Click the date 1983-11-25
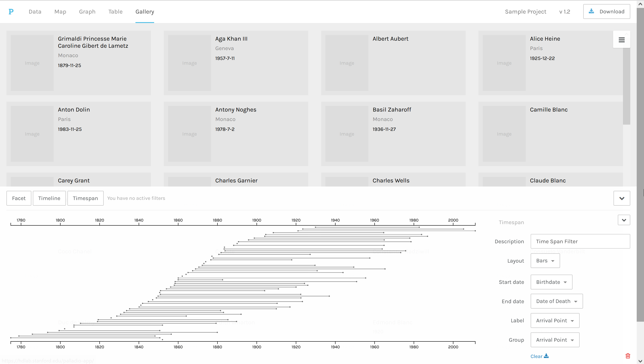The image size is (644, 364). tap(70, 129)
